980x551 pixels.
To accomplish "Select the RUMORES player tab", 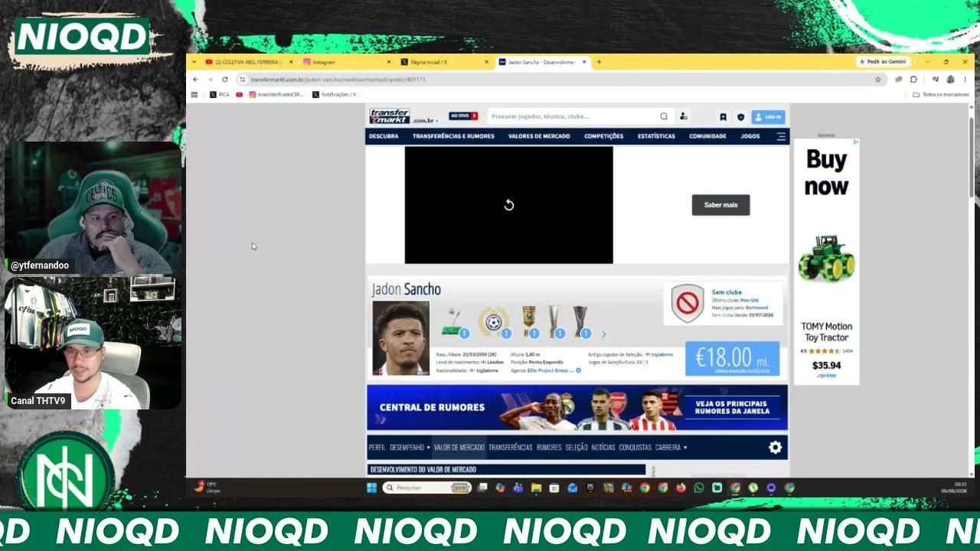I will [x=549, y=448].
